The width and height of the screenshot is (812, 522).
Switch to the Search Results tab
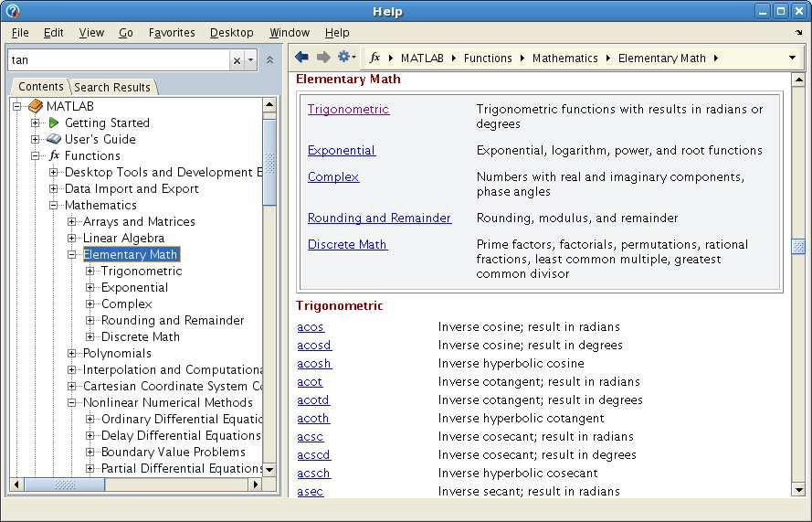[x=112, y=87]
